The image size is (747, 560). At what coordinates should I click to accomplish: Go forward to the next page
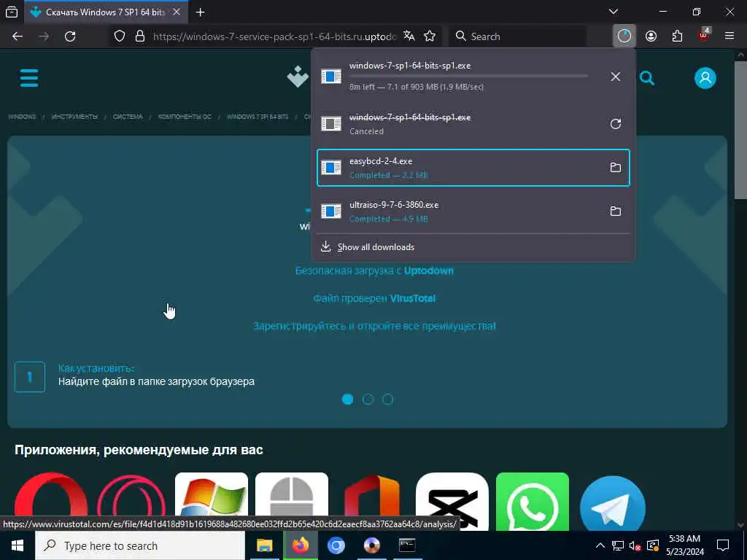(44, 36)
